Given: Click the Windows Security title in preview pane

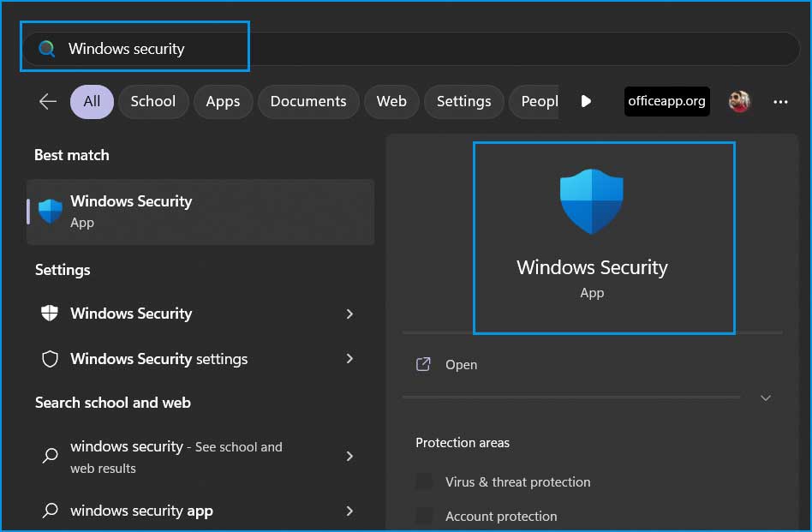Looking at the screenshot, I should [x=592, y=267].
